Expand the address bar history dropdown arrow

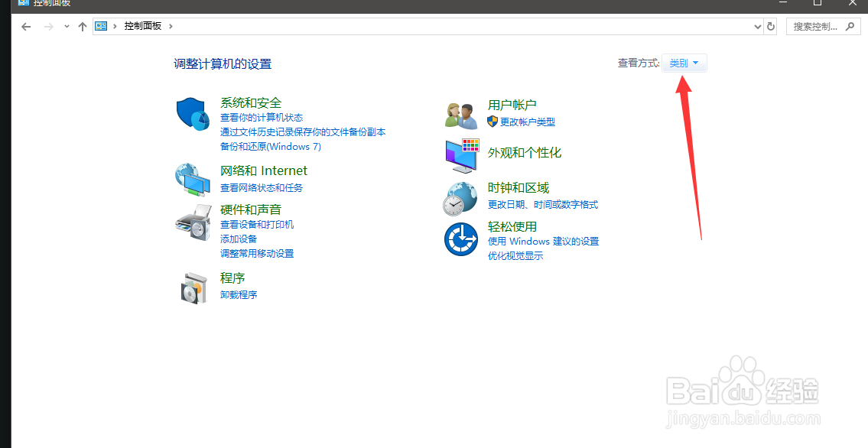click(757, 25)
